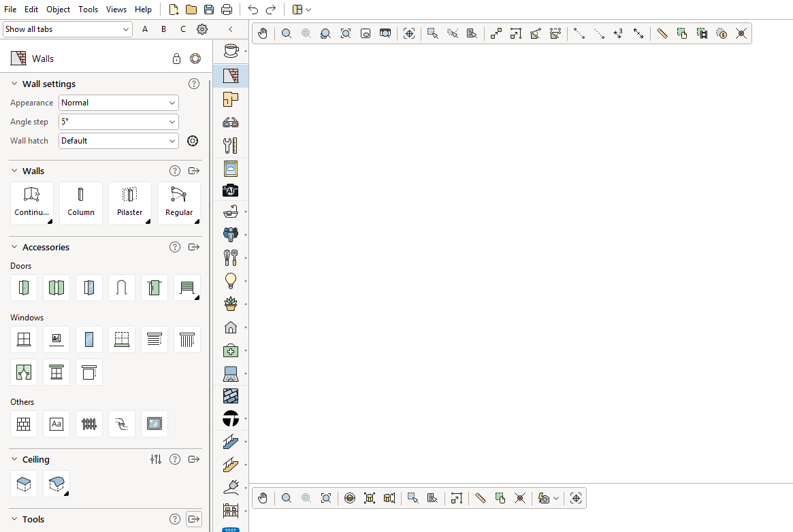Open the Angle step dropdown
The image size is (793, 532).
(119, 122)
